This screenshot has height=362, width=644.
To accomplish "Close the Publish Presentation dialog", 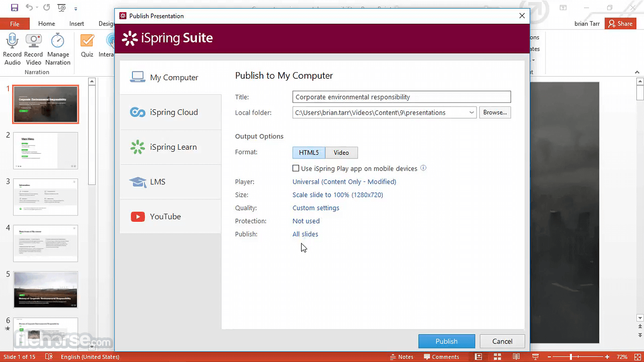I will click(x=522, y=16).
